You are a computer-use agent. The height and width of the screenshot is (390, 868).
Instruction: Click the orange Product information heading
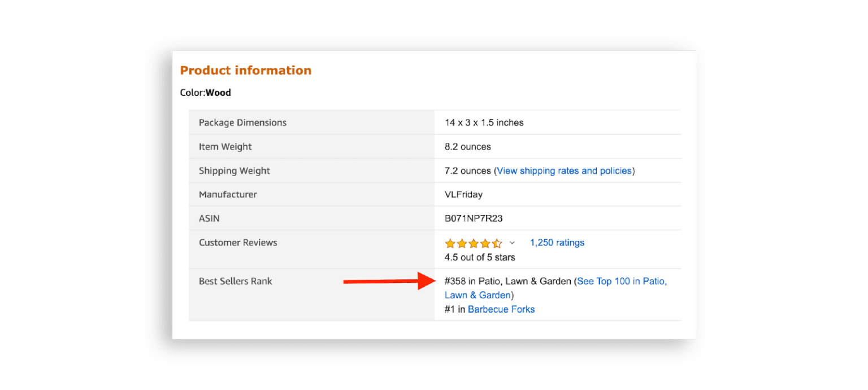pos(245,70)
